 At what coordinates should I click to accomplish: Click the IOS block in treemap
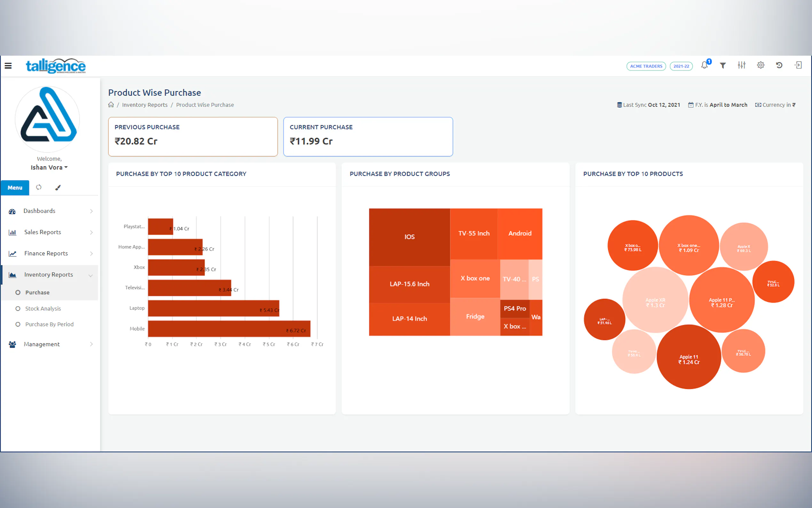tap(409, 237)
